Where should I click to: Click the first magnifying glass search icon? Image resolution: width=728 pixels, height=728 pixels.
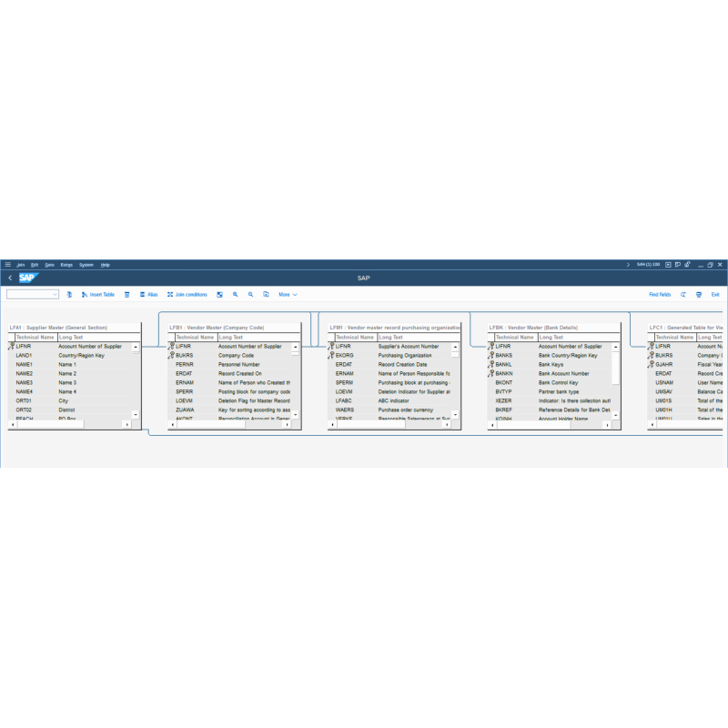236,294
